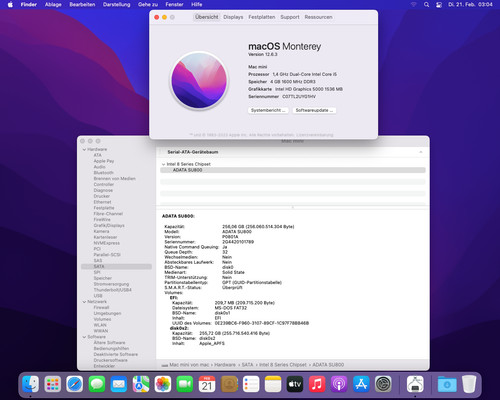The height and width of the screenshot is (400, 500).
Task: Select NVMExpress in the sidebar
Action: [x=106, y=243]
